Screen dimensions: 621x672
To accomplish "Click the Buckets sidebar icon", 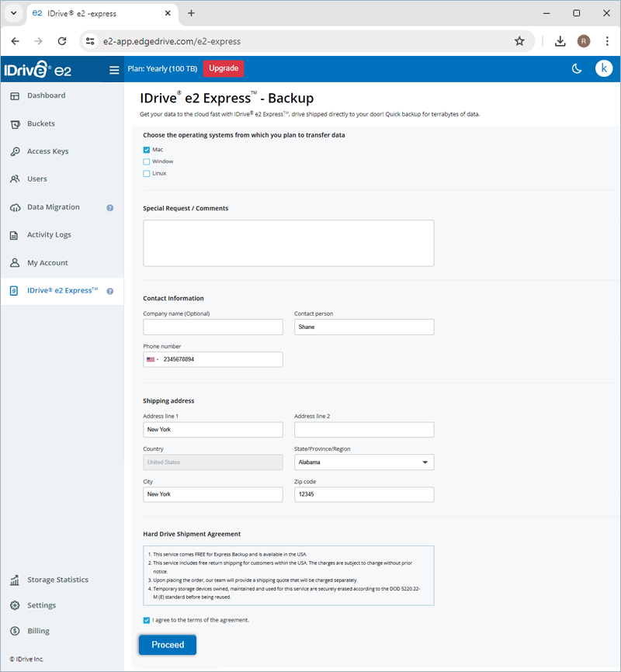I will (15, 124).
